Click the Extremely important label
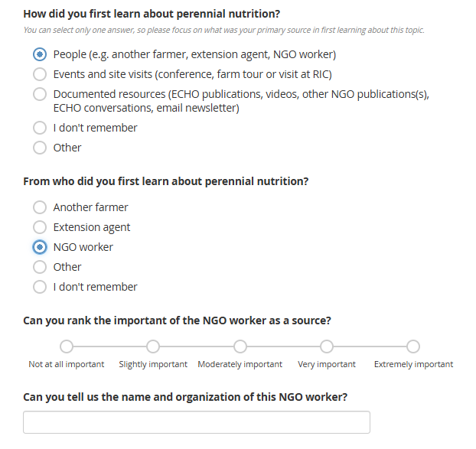The image size is (476, 449). pos(413,364)
